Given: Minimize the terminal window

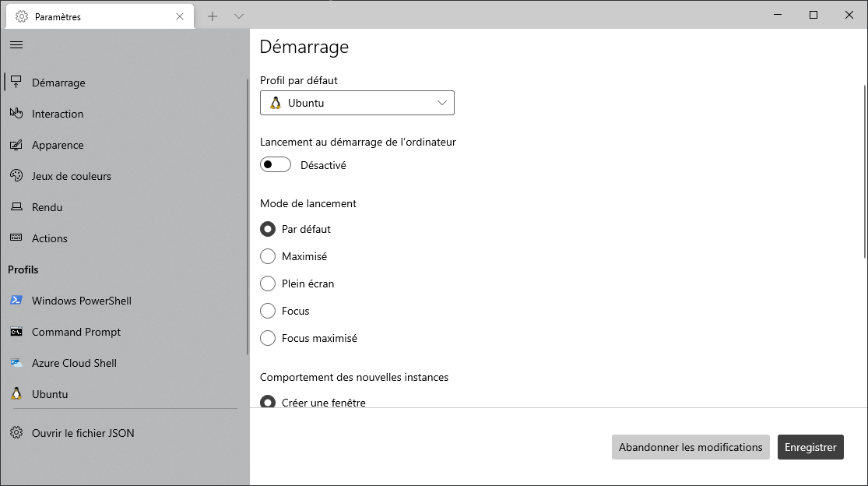Looking at the screenshot, I should pyautogui.click(x=778, y=15).
